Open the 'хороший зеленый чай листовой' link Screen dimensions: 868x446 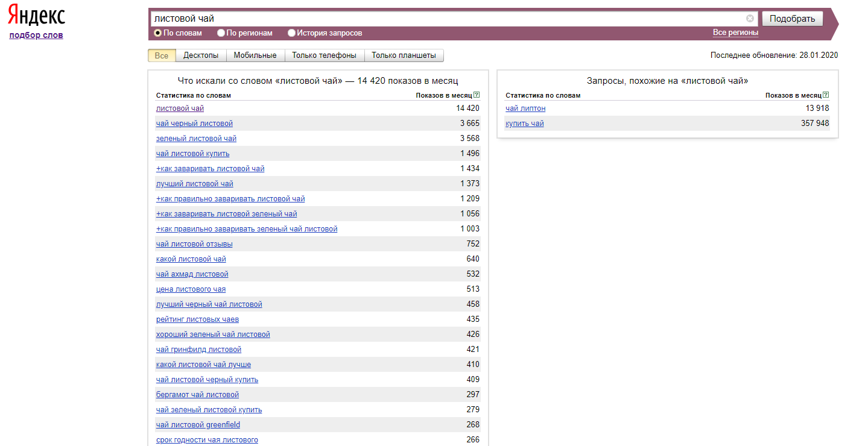pyautogui.click(x=213, y=334)
